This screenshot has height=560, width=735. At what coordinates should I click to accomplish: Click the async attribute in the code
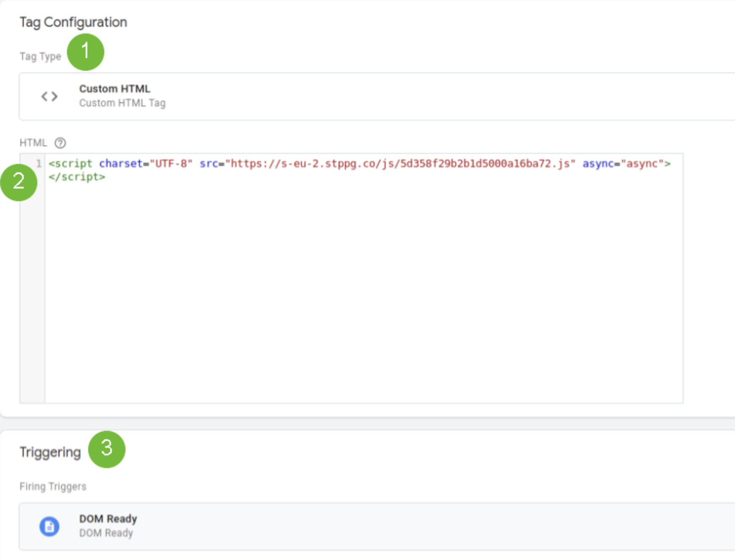coord(626,164)
